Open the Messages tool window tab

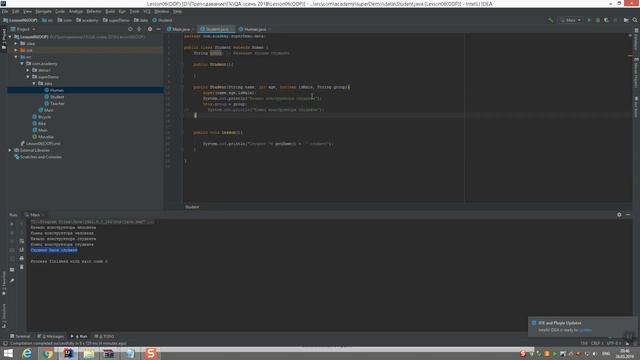(51, 336)
